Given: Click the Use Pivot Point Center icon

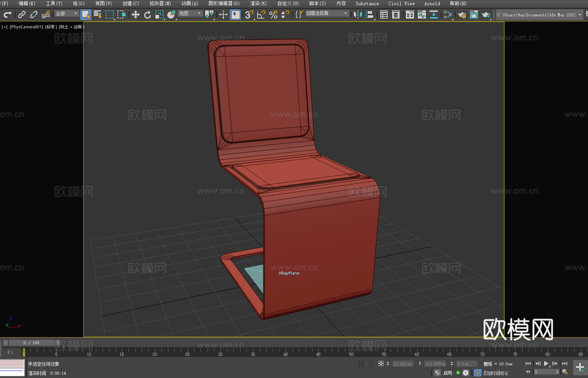Looking at the screenshot, I should point(209,14).
